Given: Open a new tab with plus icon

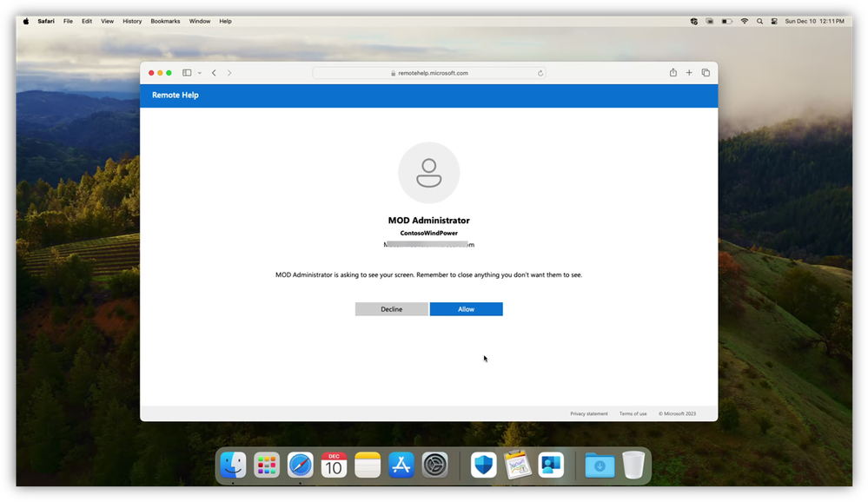Looking at the screenshot, I should pos(689,72).
